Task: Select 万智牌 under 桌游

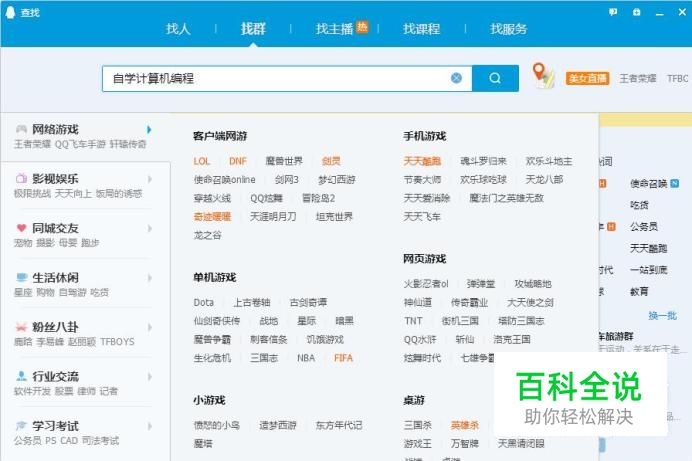Action: [465, 443]
